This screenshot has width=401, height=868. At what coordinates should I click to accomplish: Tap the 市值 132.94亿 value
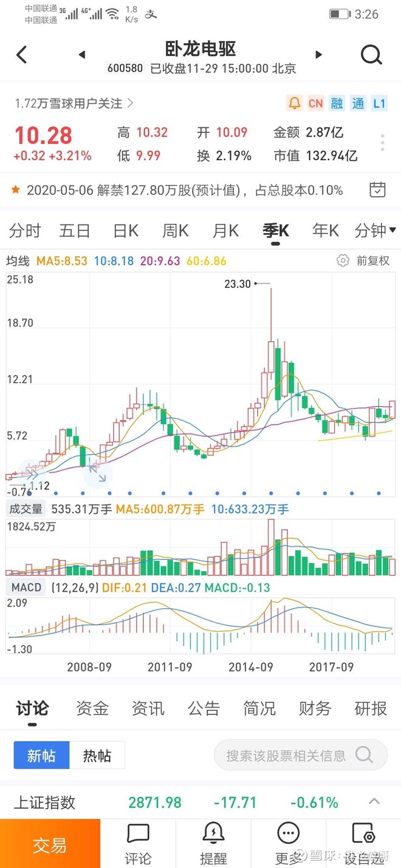315,156
